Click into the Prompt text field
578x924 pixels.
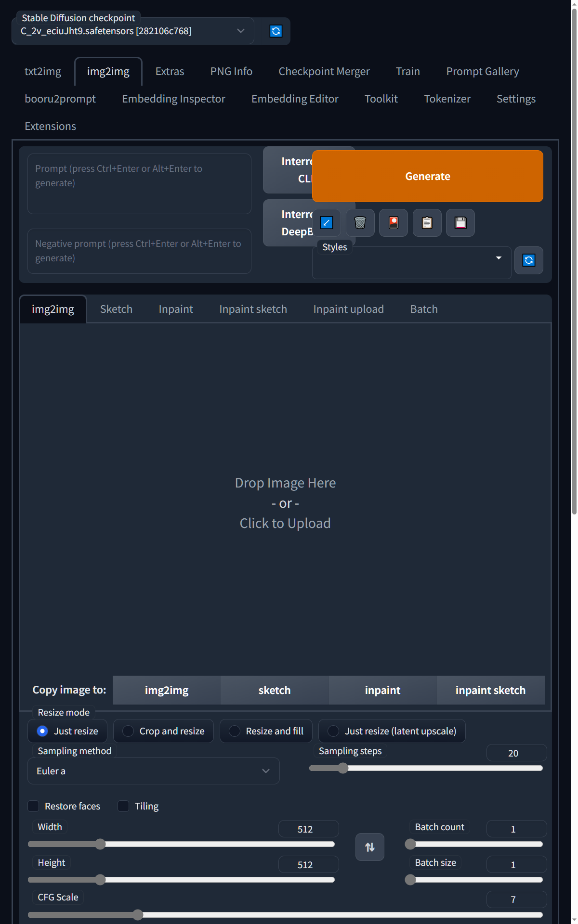[139, 184]
